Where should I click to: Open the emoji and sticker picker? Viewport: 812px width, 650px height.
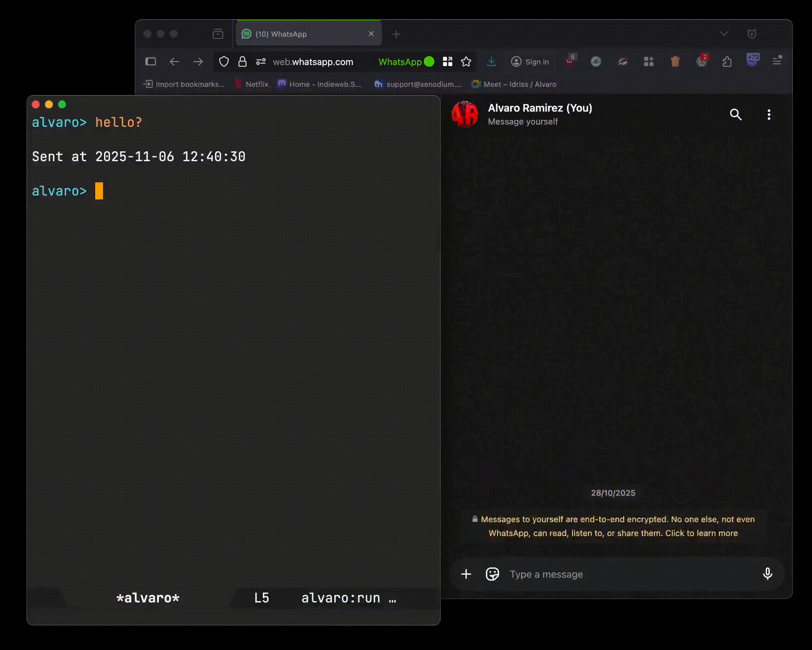point(492,574)
